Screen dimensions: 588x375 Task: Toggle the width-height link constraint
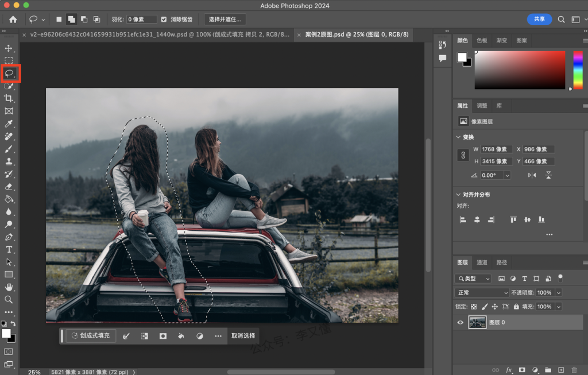point(463,155)
